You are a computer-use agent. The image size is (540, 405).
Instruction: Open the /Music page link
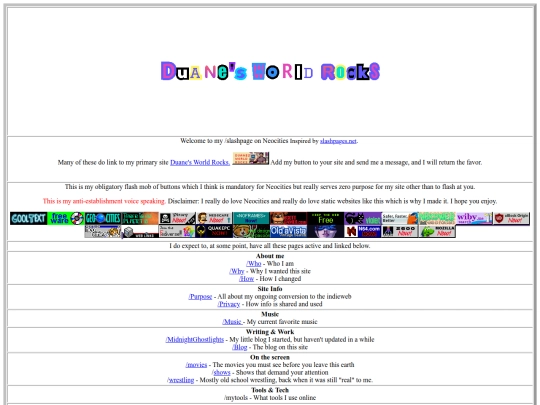232,322
